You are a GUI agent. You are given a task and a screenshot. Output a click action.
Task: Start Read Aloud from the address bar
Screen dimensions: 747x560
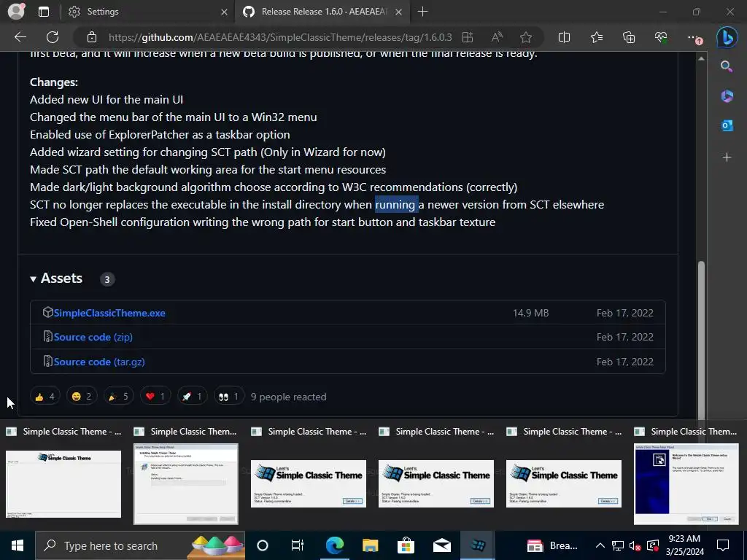(497, 37)
